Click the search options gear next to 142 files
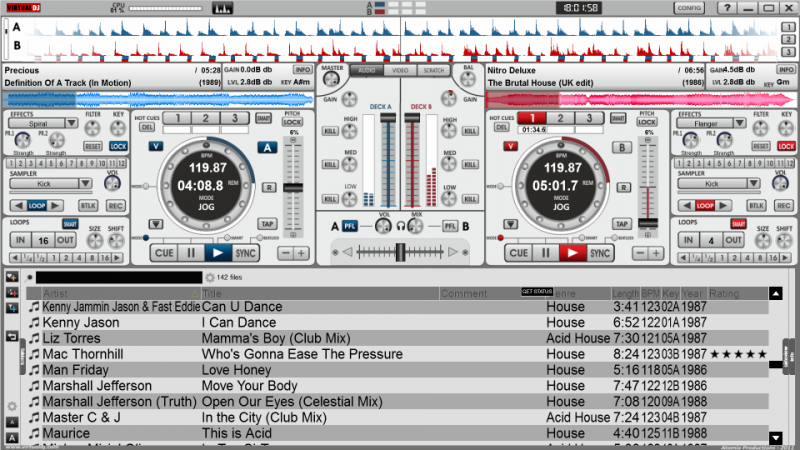The image size is (800, 450). click(x=210, y=278)
